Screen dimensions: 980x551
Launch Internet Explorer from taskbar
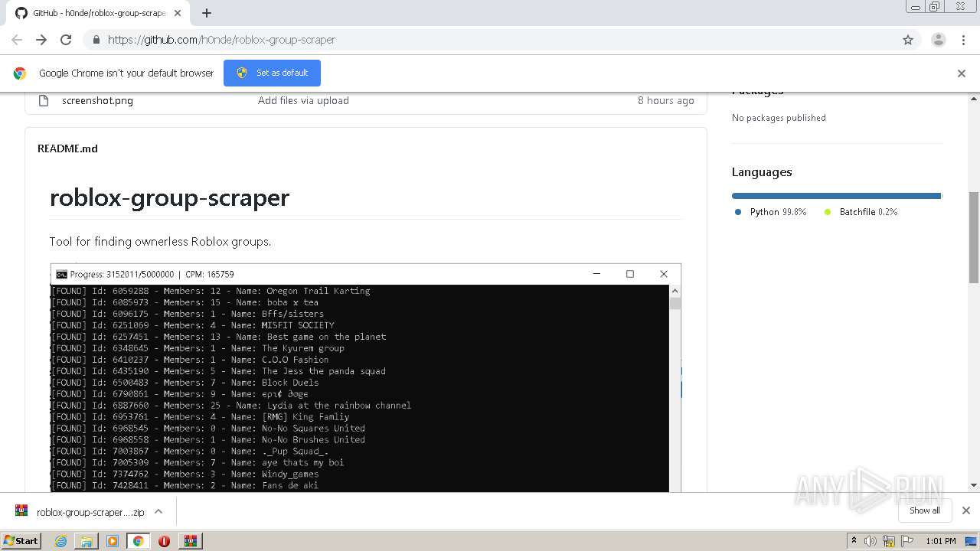[60, 541]
